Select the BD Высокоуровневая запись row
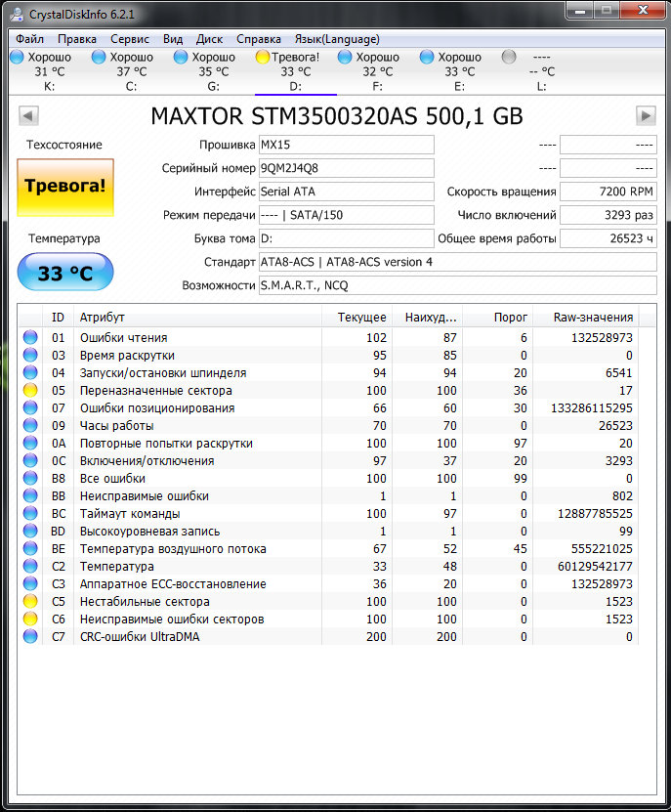The width and height of the screenshot is (671, 812). [328, 532]
